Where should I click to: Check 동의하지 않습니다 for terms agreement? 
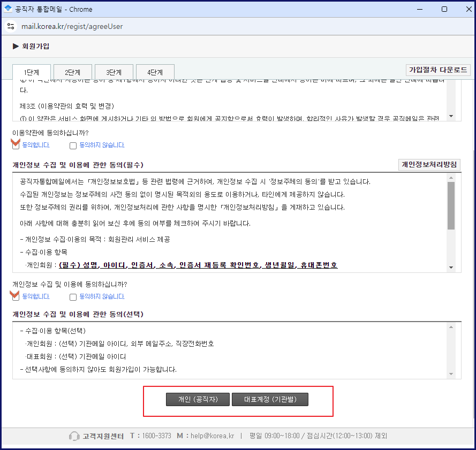click(x=73, y=146)
